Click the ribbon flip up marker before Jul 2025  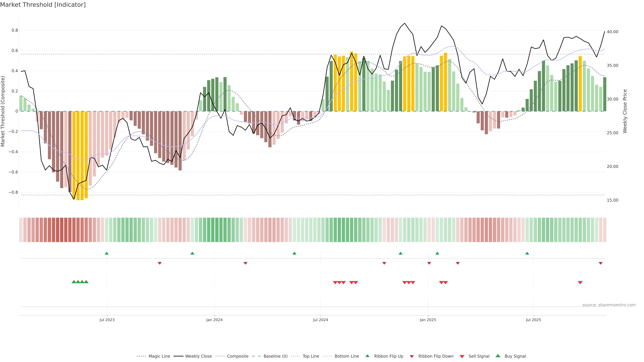[x=527, y=253]
